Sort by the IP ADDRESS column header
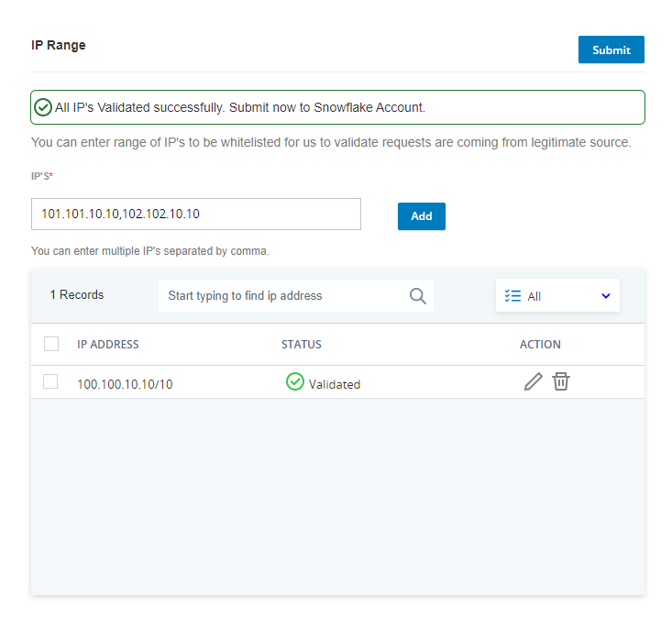This screenshot has height=617, width=672. tap(108, 345)
